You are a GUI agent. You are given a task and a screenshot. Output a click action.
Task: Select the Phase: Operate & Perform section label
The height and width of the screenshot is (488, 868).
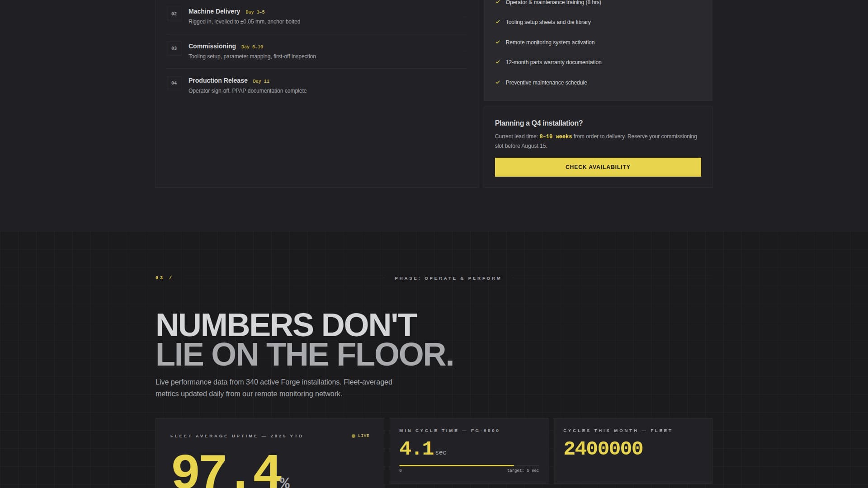click(x=448, y=278)
